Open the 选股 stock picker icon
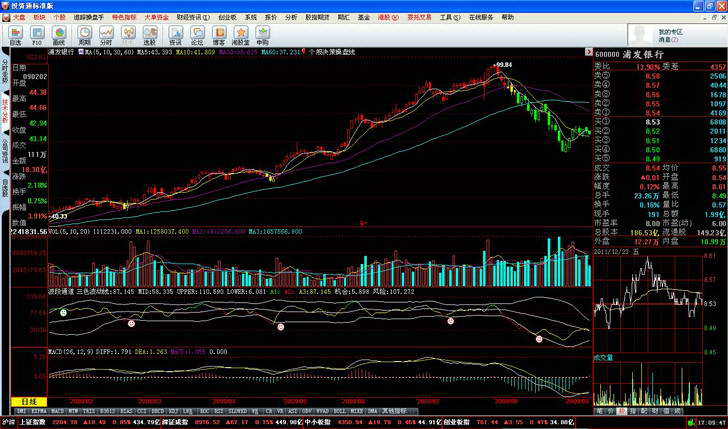The height and width of the screenshot is (429, 728). 150,35
